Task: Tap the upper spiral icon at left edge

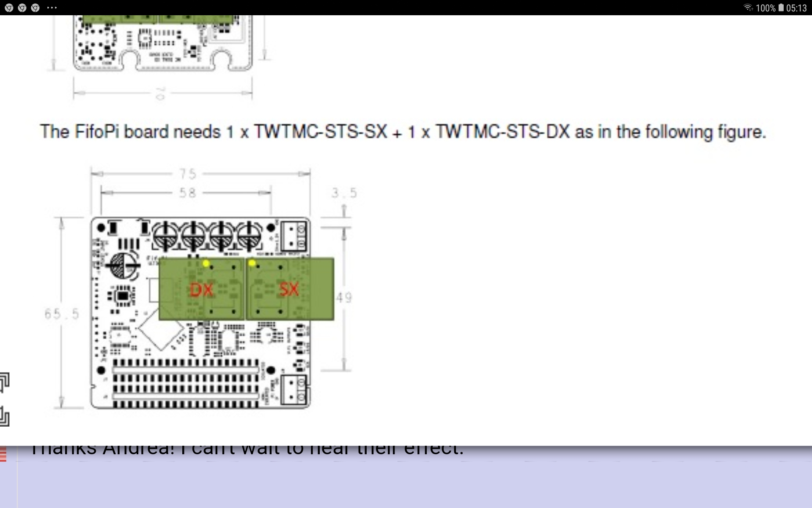Action: [4, 383]
